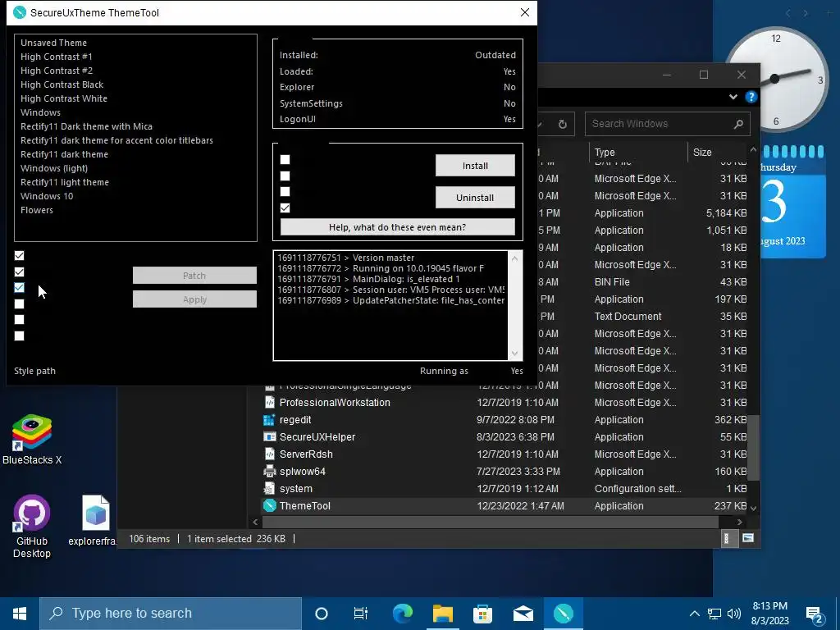The image size is (840, 630).
Task: Click Explorer file list scroll down arrow
Action: (x=753, y=508)
